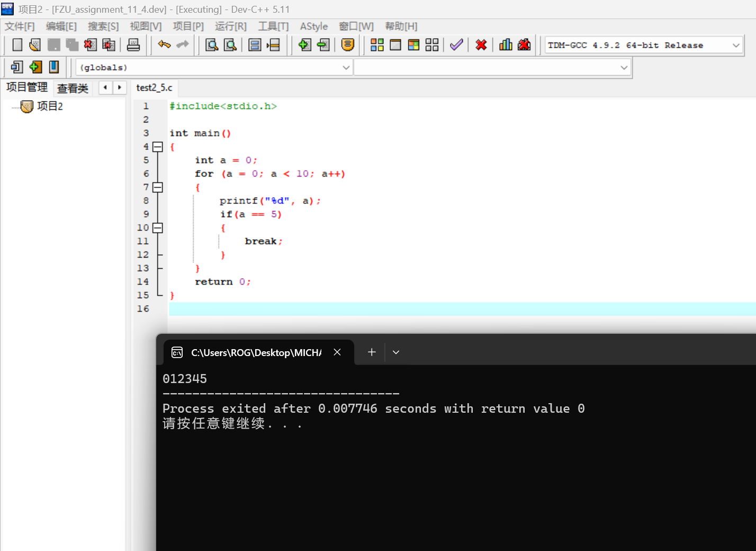The height and width of the screenshot is (551, 756).
Task: Compile using the four-colored-squares icon
Action: click(377, 45)
